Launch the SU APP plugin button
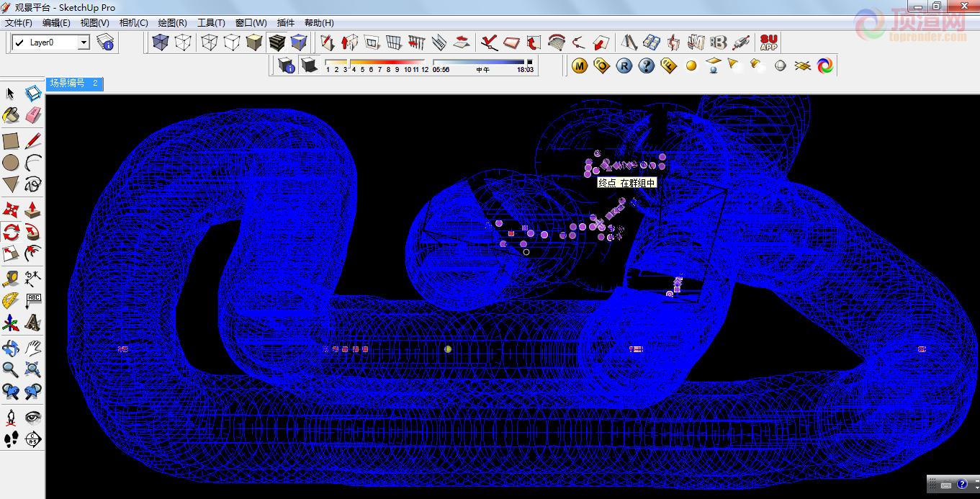Screen dimensions: 980x499 (768, 42)
